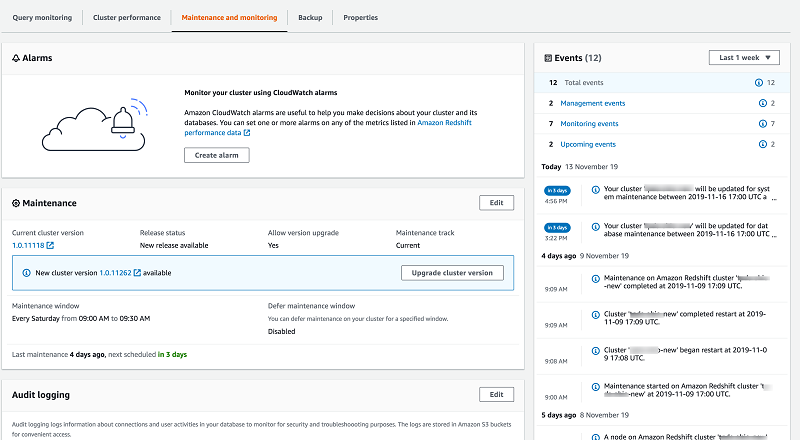The width and height of the screenshot is (800, 440).
Task: Click the info icon beside Monitoring events
Action: [759, 123]
